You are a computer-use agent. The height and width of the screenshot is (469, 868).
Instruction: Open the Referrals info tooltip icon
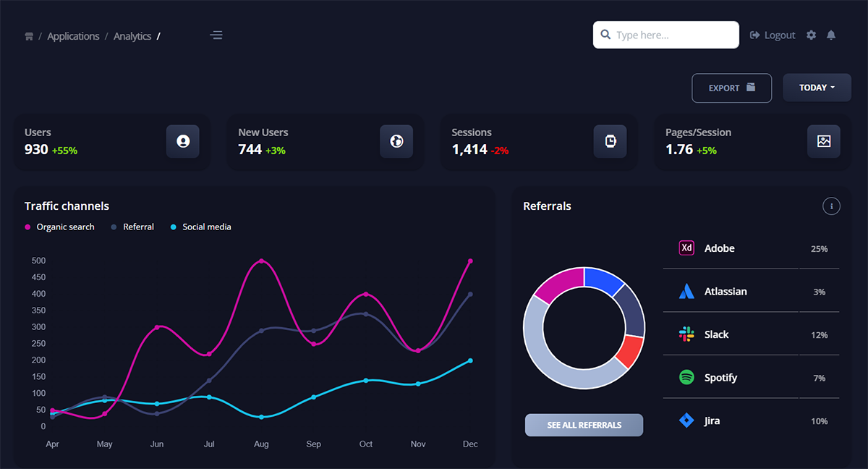(831, 206)
